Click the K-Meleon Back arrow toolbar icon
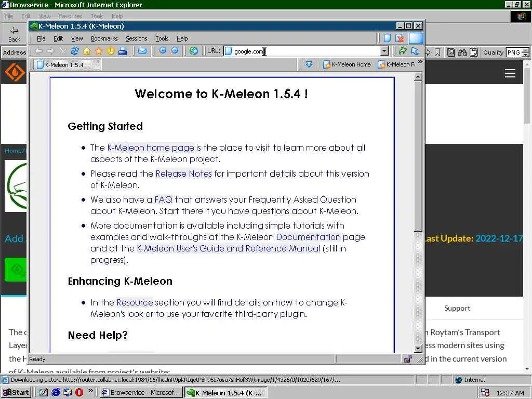 click(39, 51)
